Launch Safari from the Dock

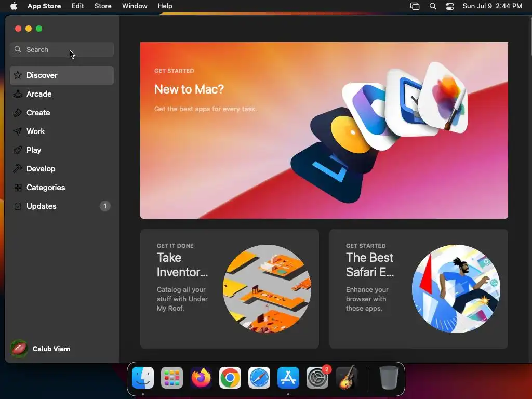[259, 378]
